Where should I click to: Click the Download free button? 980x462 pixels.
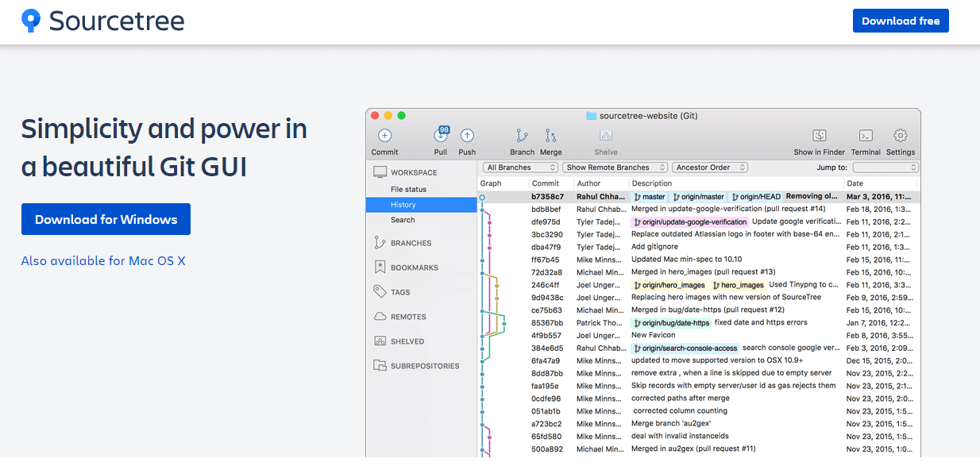pos(901,21)
